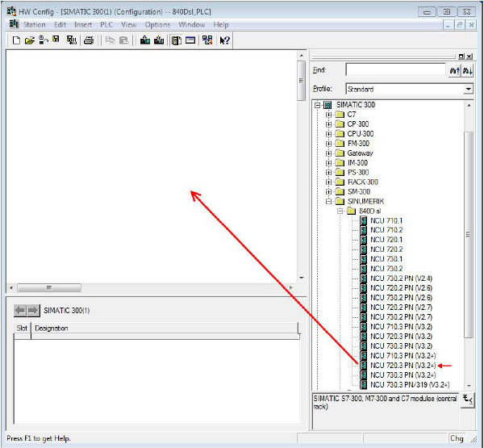The width and height of the screenshot is (484, 448).
Task: Expand the FM-300 folder
Action: (329, 144)
